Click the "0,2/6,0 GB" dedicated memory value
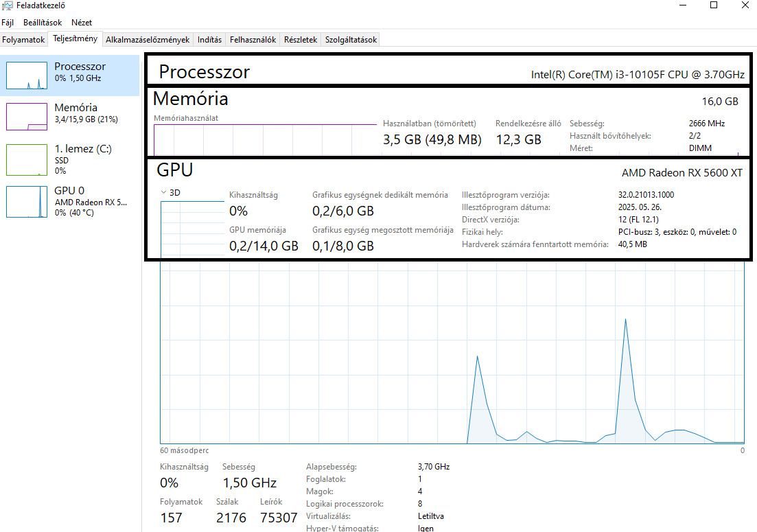Image resolution: width=757 pixels, height=532 pixels. point(342,211)
